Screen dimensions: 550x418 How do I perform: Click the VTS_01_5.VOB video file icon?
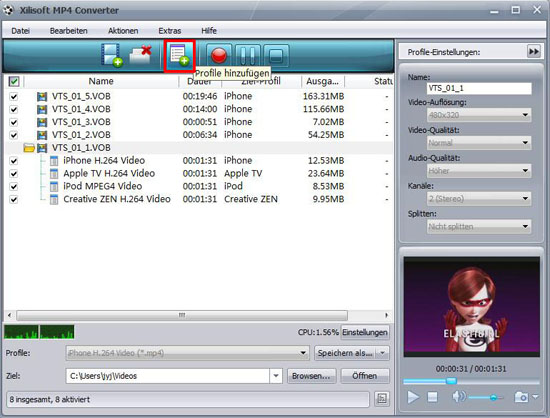click(x=42, y=96)
